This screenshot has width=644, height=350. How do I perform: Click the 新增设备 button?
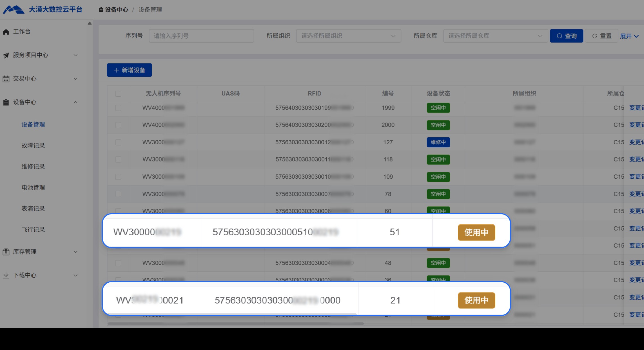pos(129,70)
